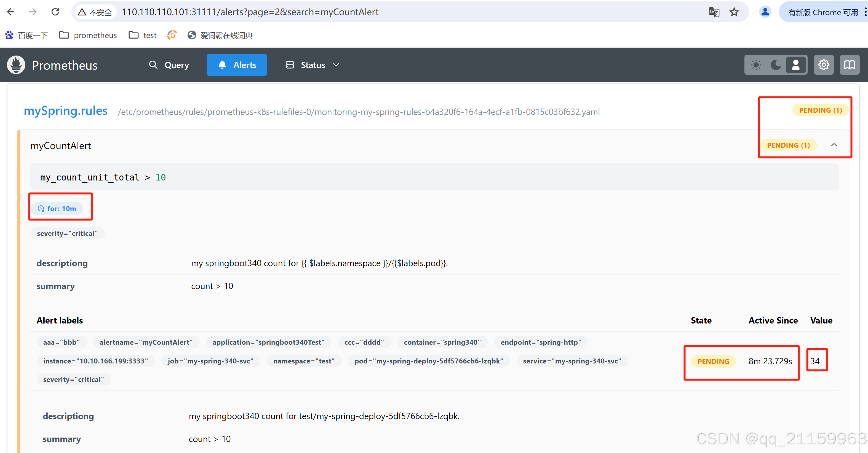This screenshot has height=453, width=868.
Task: Click the service="my-spring-340-svc" label
Action: [572, 361]
